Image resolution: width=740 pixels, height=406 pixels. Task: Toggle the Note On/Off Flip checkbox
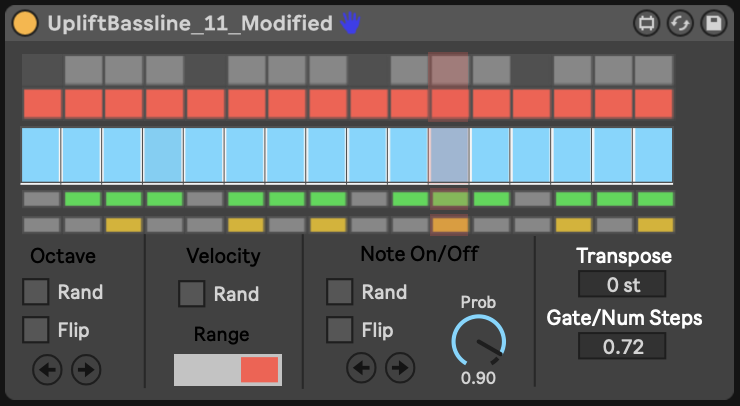coord(341,329)
